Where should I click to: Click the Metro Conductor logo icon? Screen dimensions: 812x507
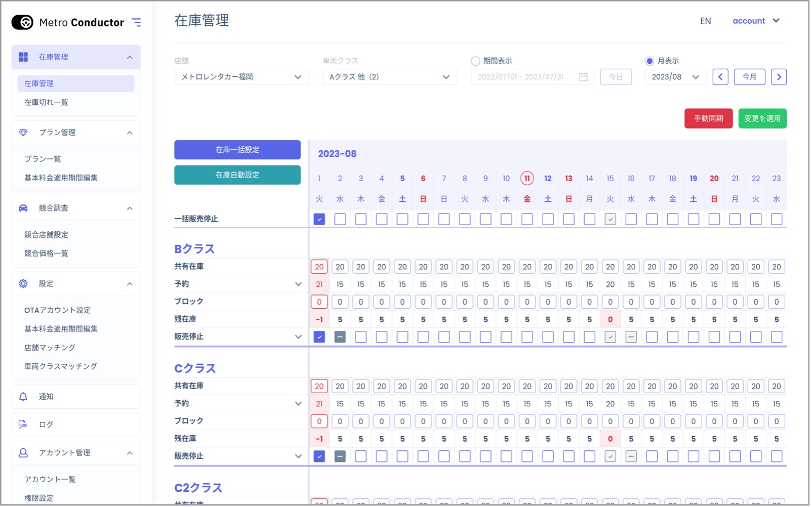click(x=22, y=22)
